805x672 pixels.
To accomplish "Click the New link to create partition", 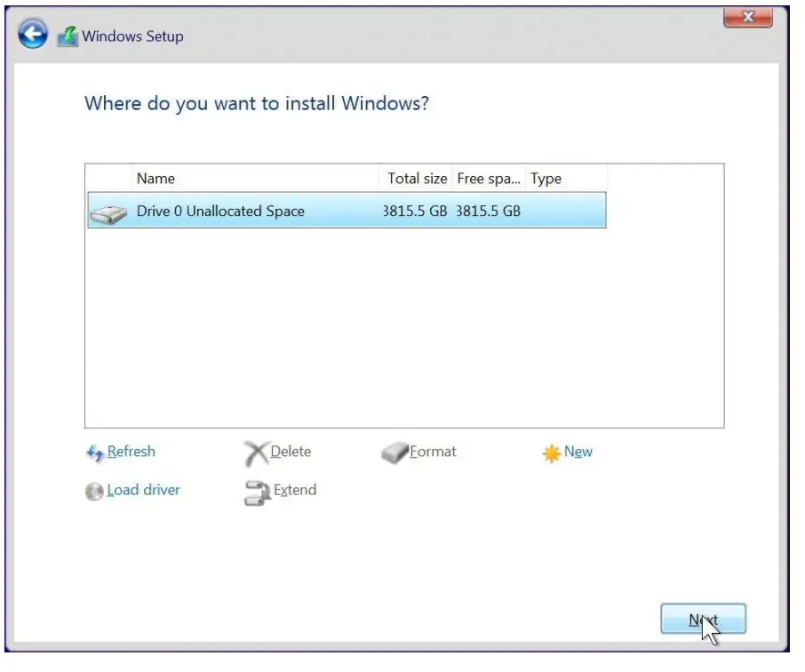I will [x=578, y=452].
